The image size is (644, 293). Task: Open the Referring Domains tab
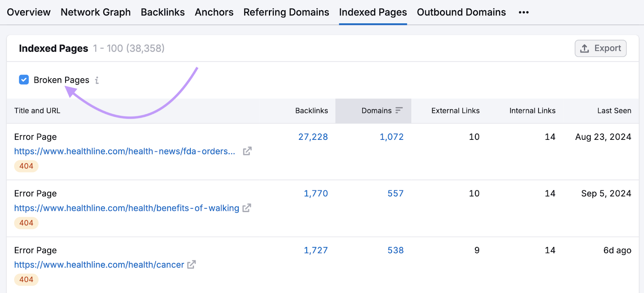(x=286, y=12)
